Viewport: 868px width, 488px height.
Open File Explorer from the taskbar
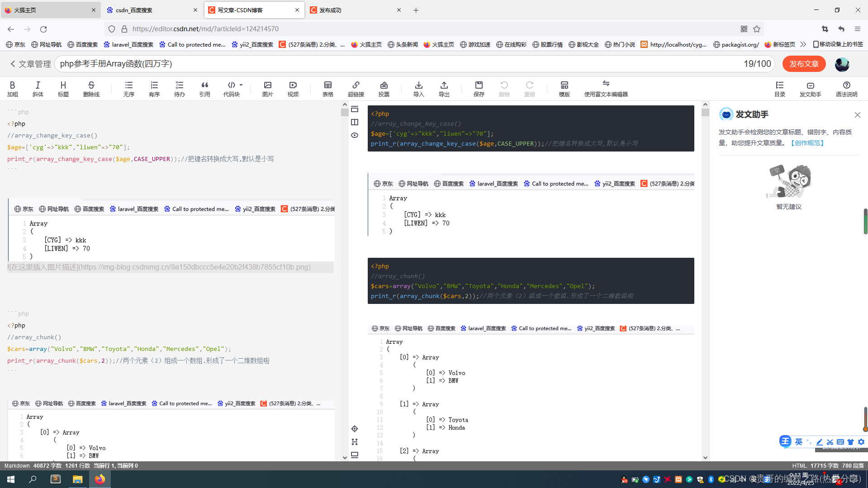(78, 479)
